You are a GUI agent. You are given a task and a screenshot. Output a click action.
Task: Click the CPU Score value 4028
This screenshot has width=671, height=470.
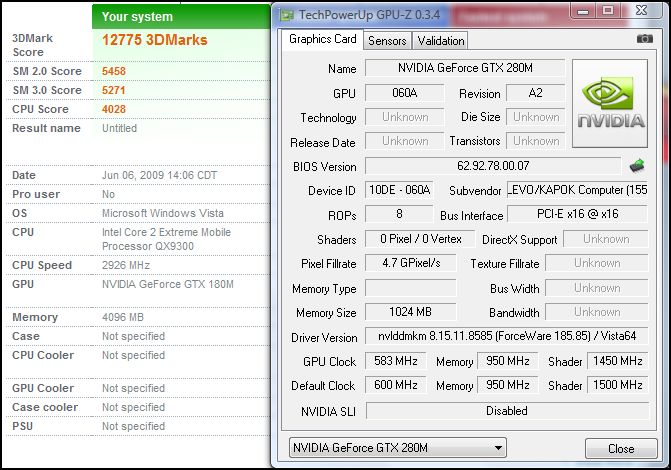pos(114,109)
